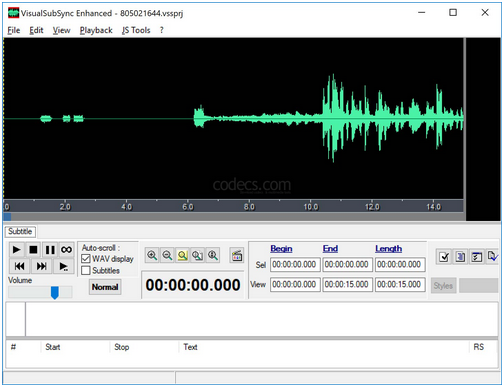Close the VisualSubSync window
The width and height of the screenshot is (504, 387).
tap(485, 13)
